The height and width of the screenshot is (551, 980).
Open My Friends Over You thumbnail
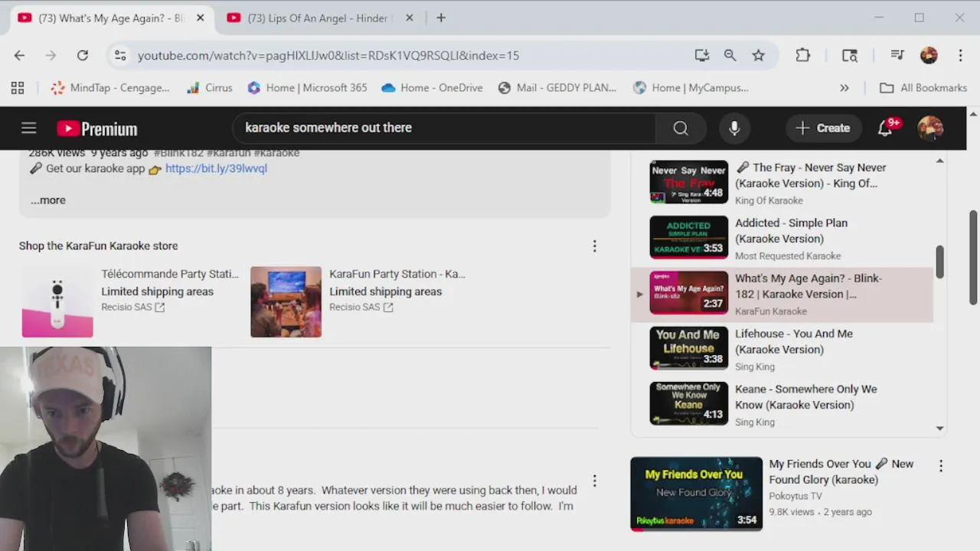coord(696,494)
